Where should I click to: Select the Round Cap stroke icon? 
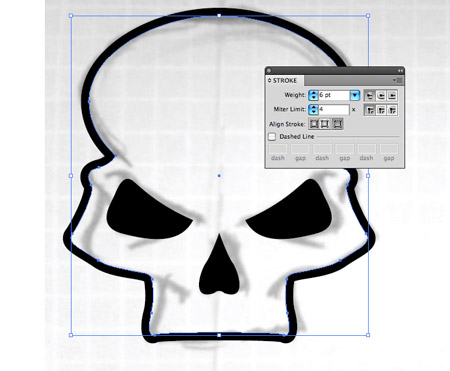point(381,96)
